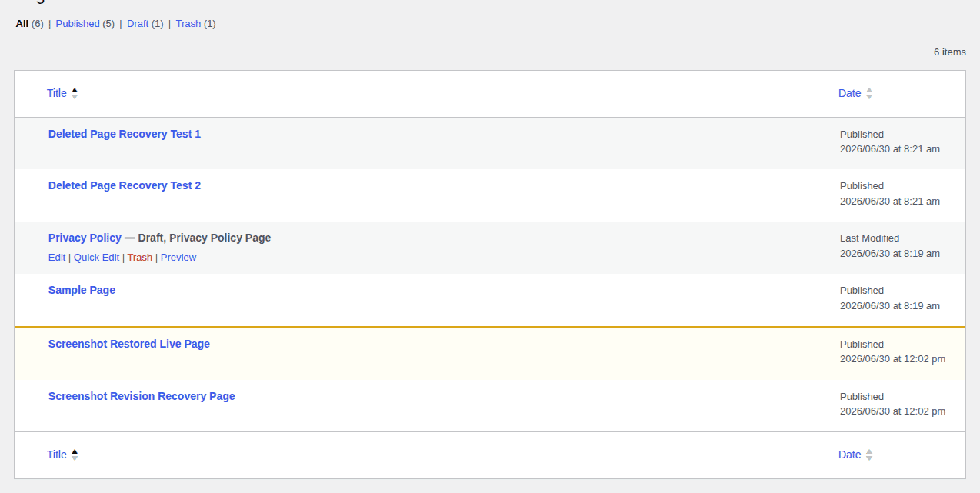Click 'Published' status of Screenshot Restored Live Page
Viewport: 980px width, 493px height.
[862, 345]
